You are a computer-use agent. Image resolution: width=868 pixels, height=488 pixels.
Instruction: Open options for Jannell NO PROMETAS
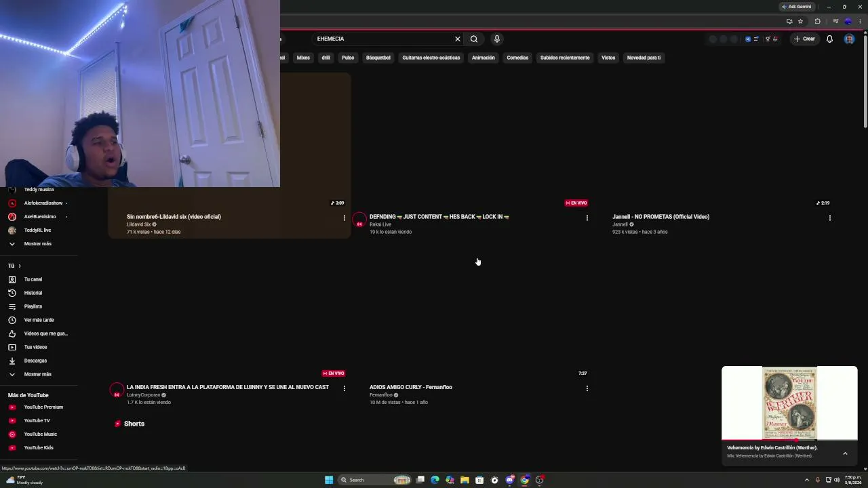830,218
